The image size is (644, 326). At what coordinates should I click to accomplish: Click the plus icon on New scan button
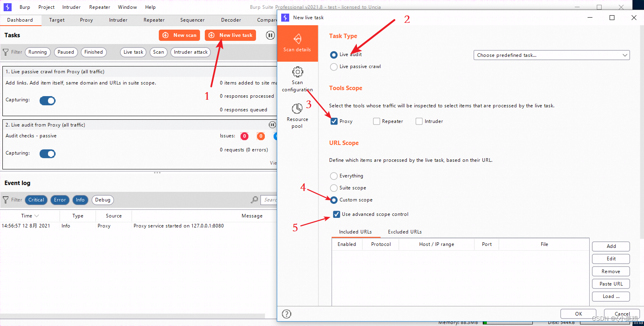165,35
